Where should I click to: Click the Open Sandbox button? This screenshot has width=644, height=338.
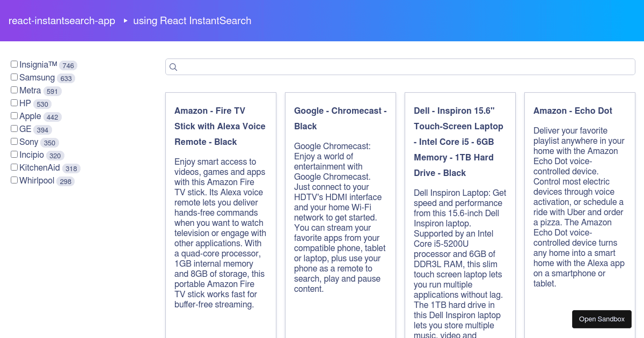click(602, 319)
